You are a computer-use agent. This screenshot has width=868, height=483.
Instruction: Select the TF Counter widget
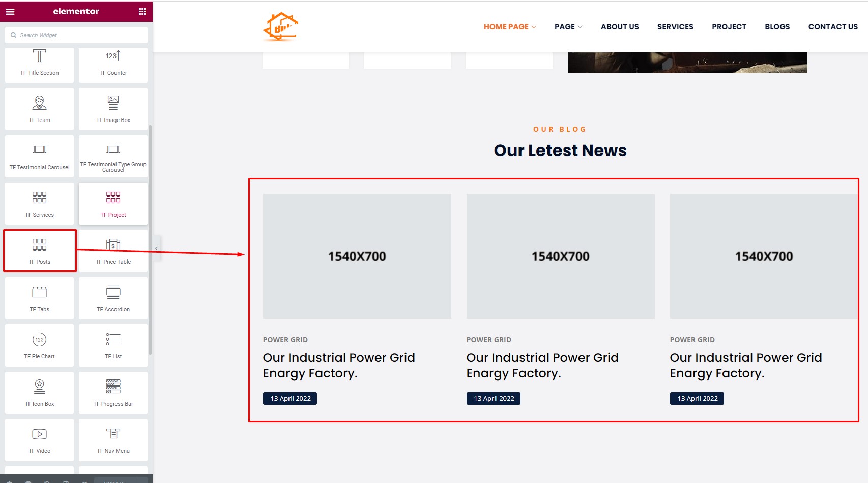pos(113,65)
